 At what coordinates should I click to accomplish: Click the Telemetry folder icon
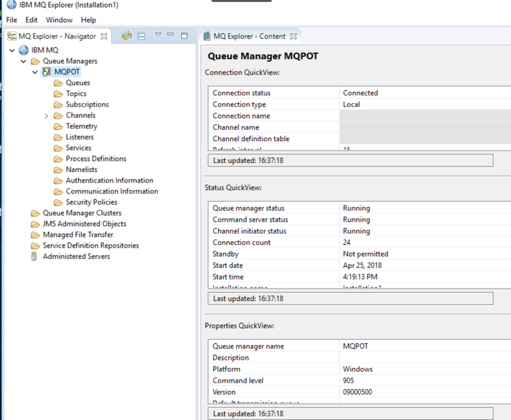tap(58, 126)
